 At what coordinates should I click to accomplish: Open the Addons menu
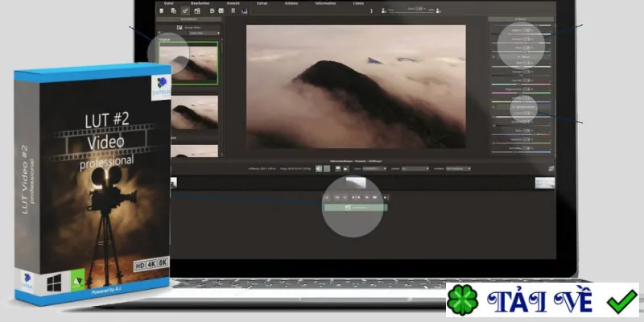click(x=291, y=3)
